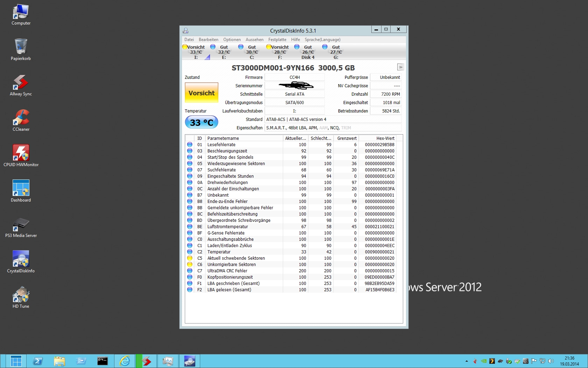Open File Explorer in taskbar

click(59, 361)
